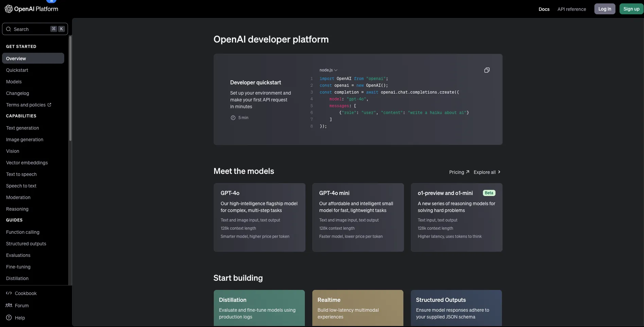
Task: Click the search magnifier icon
Action: tap(8, 29)
